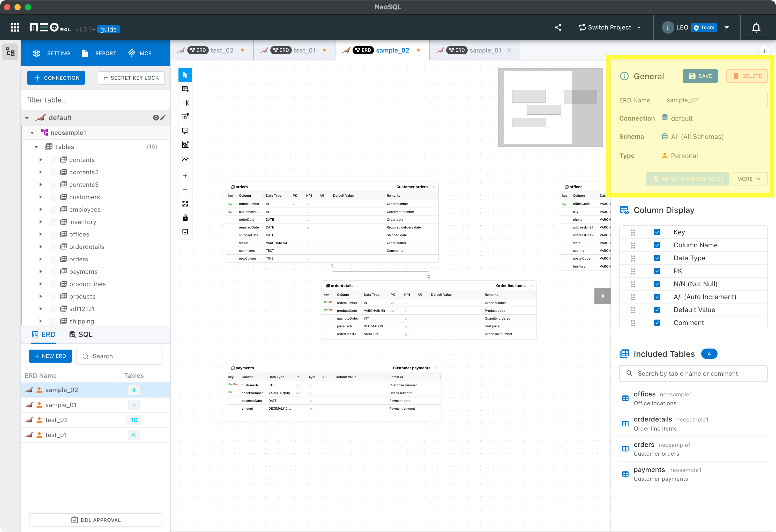Click the DDL APPROVAL button

click(96, 520)
